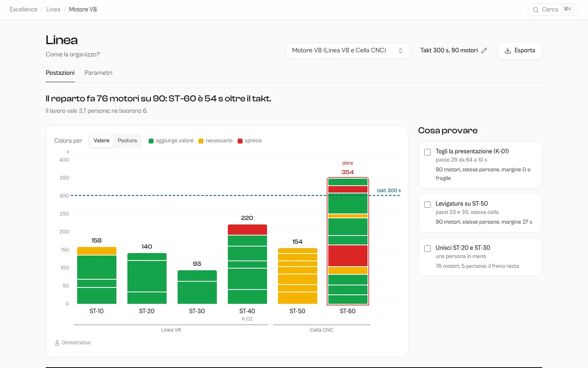Click the text passi 33 e 35, stessa cella

pos(467,212)
